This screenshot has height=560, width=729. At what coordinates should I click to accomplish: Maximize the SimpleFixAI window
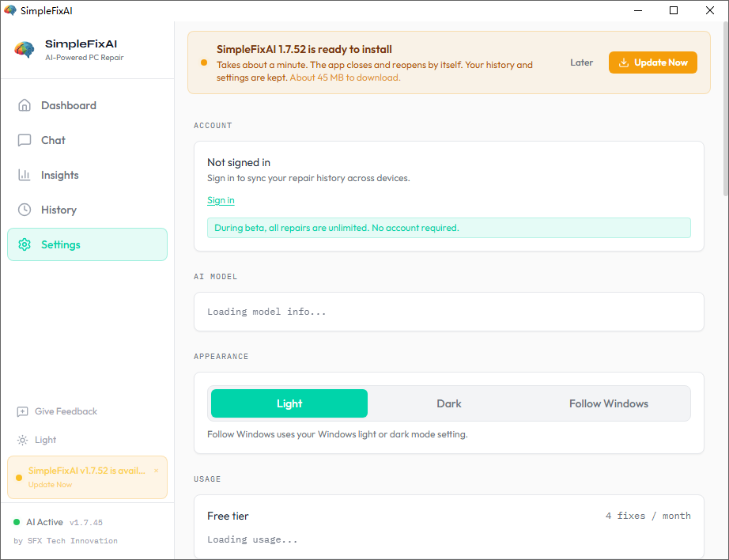click(674, 10)
